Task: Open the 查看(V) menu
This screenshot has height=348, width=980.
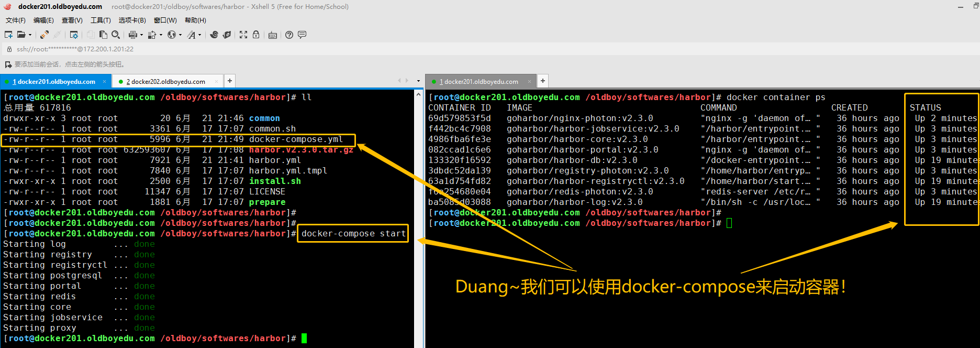Action: point(72,20)
